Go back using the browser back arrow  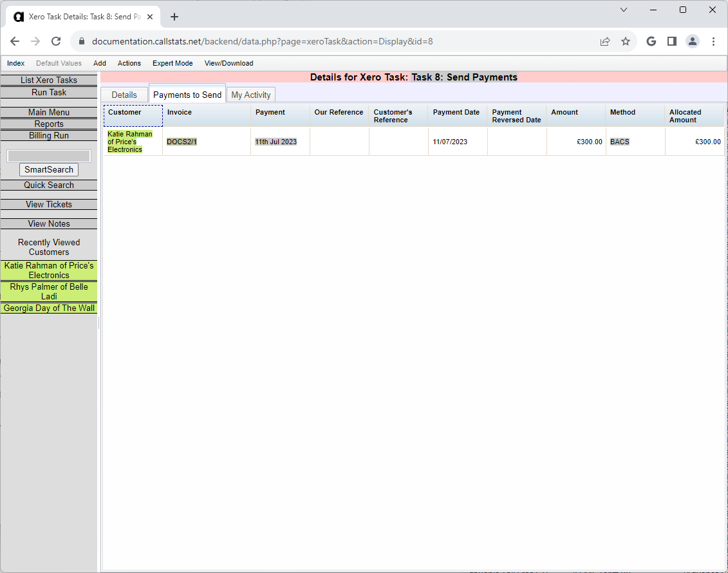point(15,41)
